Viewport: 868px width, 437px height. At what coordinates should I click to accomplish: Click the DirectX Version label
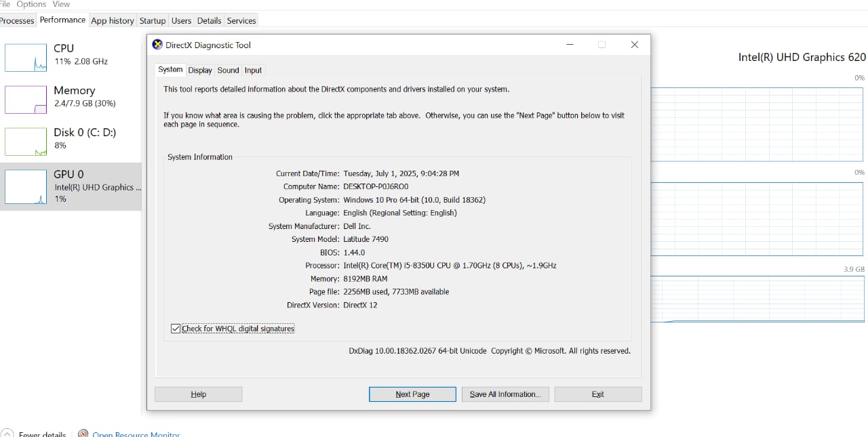pyautogui.click(x=313, y=305)
